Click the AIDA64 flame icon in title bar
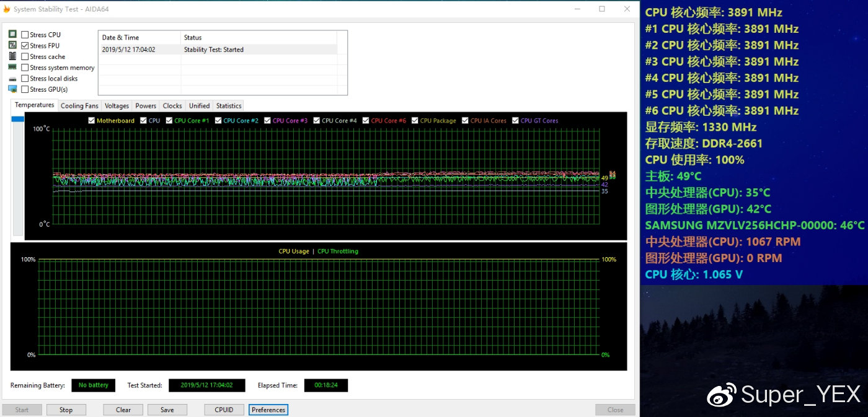 point(7,9)
